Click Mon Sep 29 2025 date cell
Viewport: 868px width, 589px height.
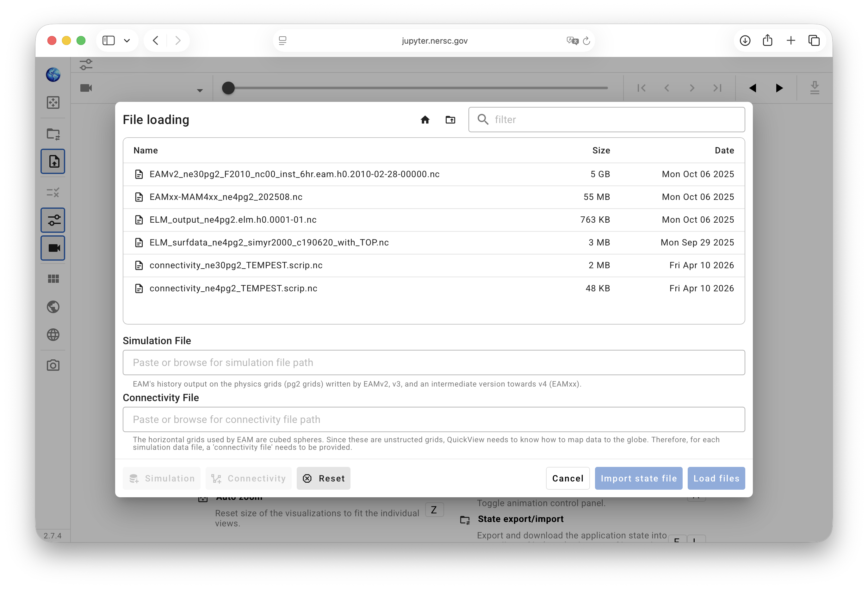coord(697,242)
